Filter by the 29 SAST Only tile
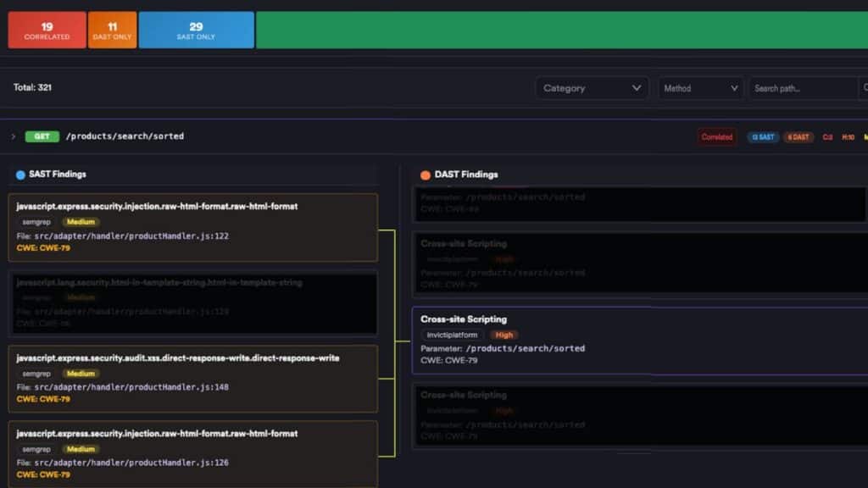 (x=196, y=30)
